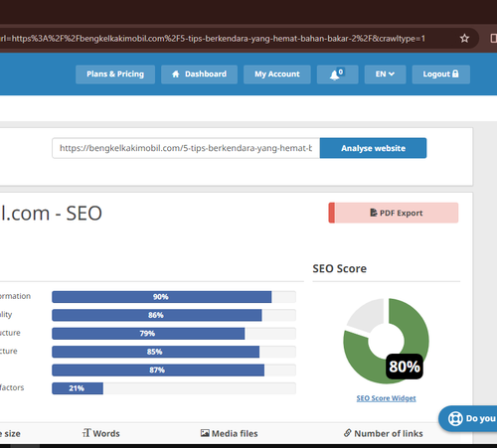Click the SEO Score heading

pyautogui.click(x=340, y=268)
